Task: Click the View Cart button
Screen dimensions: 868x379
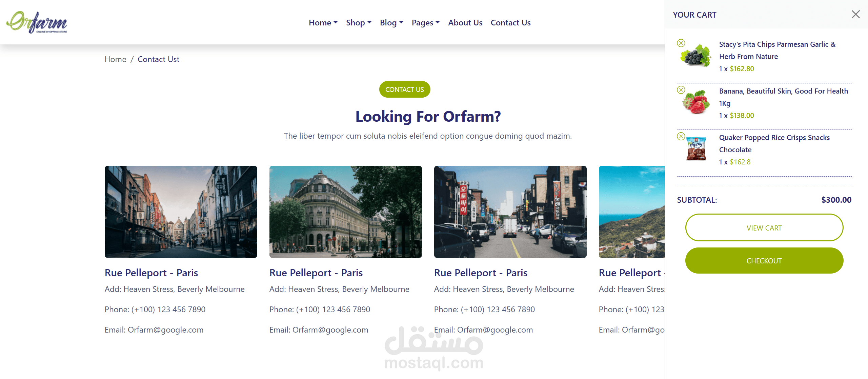Action: click(764, 228)
